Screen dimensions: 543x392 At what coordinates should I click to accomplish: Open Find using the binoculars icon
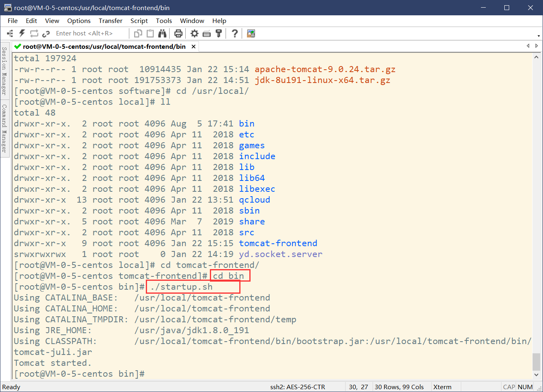[162, 33]
